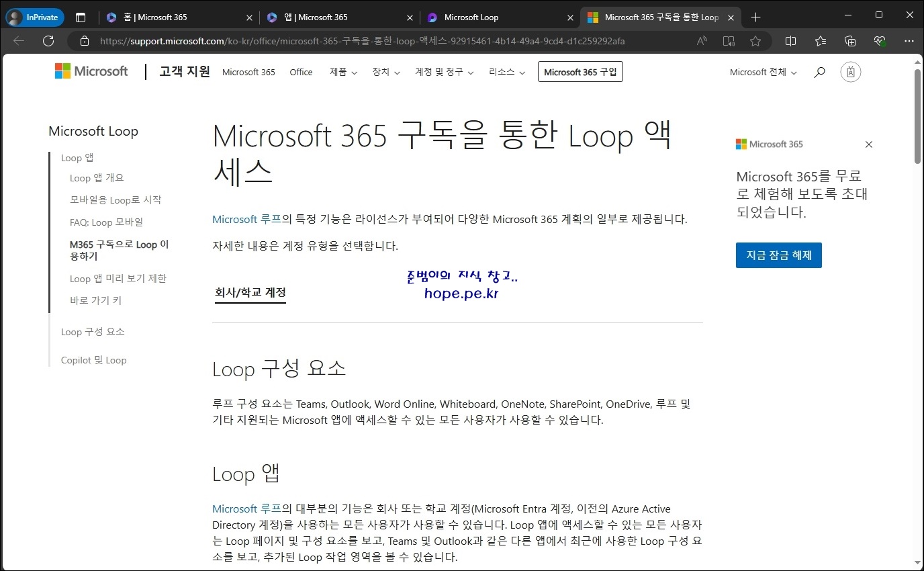This screenshot has width=924, height=571.
Task: Select the 'Microsoft 365 구독을 통한 Loop' tab
Action: (660, 17)
